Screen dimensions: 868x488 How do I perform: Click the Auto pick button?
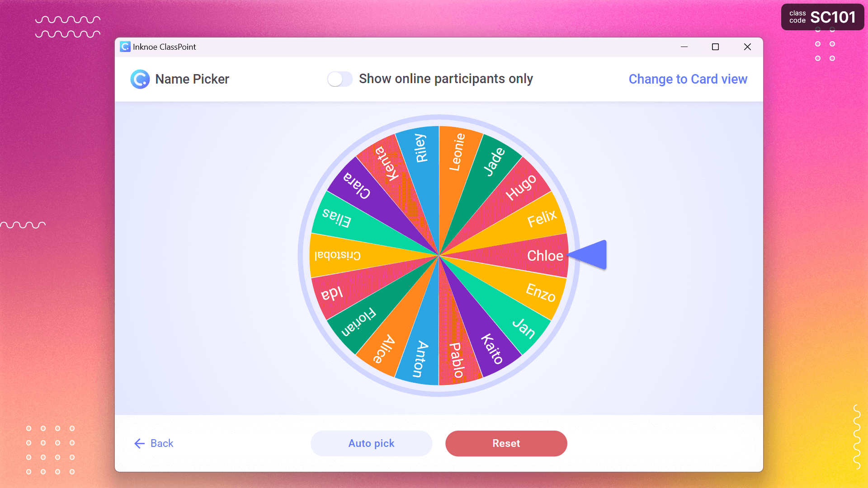372,443
